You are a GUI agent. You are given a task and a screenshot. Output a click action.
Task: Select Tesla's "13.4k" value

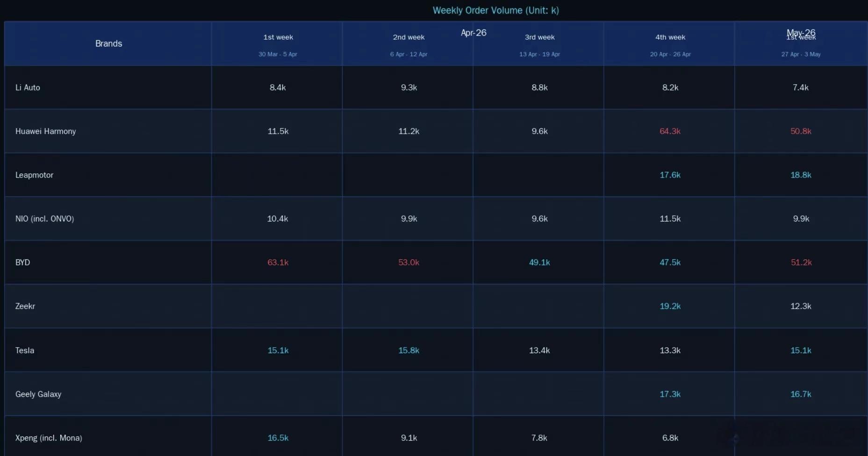pos(539,350)
